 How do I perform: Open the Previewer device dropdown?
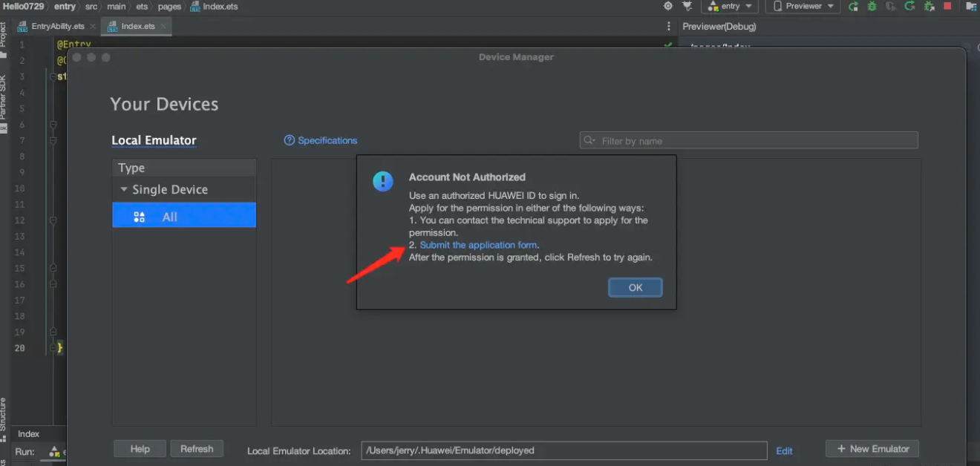click(803, 6)
